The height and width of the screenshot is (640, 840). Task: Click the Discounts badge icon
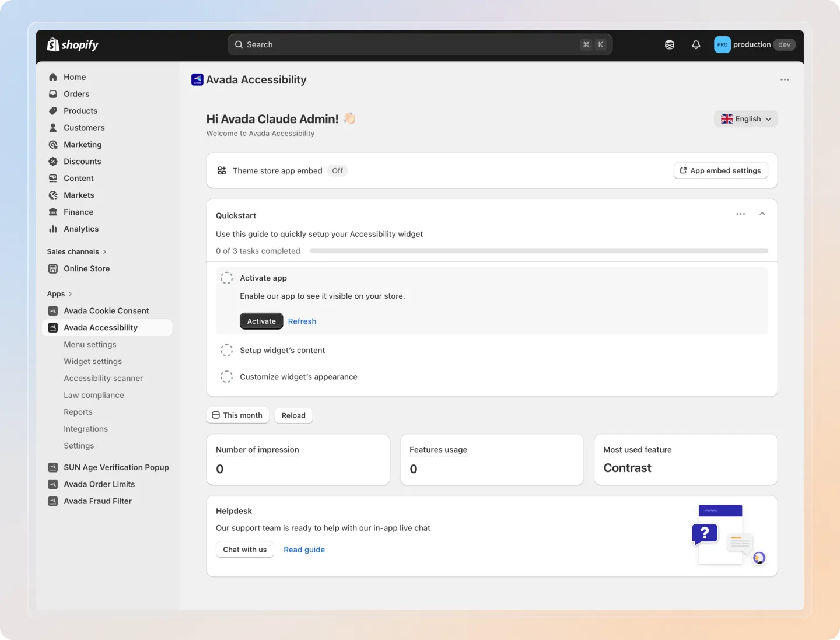tap(53, 162)
